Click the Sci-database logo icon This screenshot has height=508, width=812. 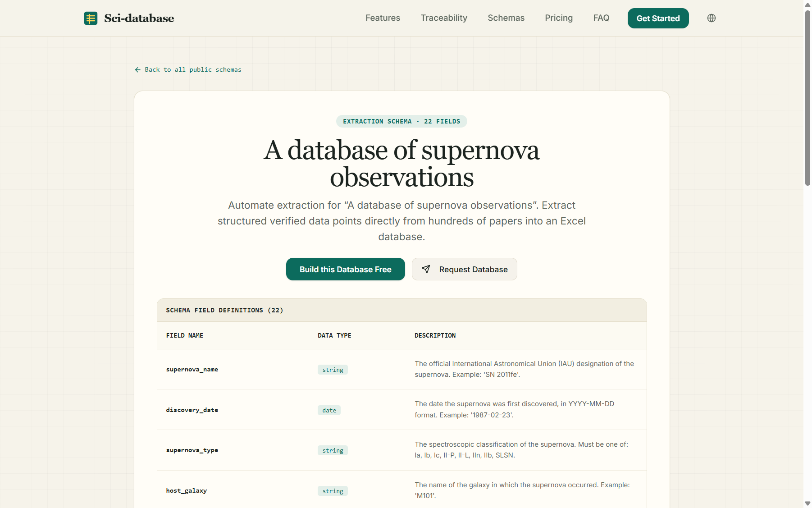pos(91,18)
